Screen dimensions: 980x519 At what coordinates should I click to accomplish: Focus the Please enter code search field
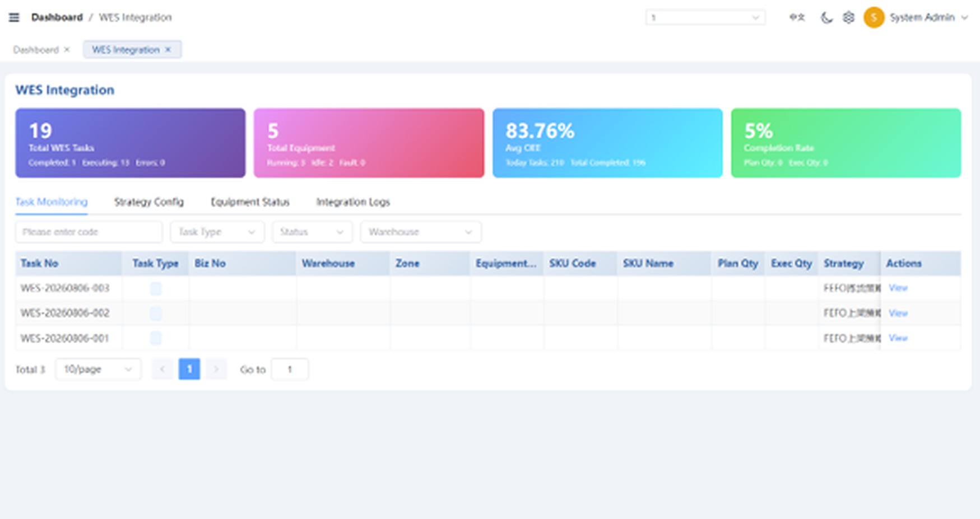(89, 232)
